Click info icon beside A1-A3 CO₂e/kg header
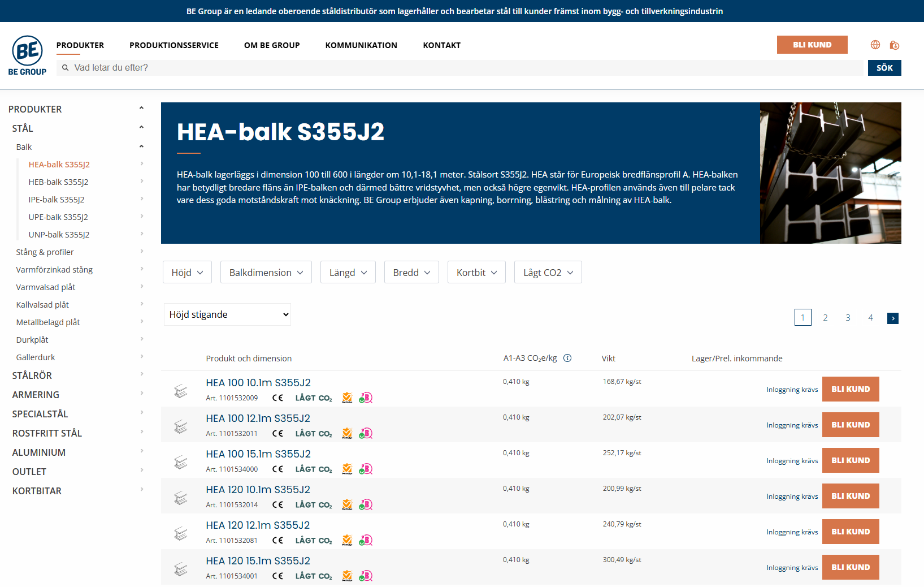 (x=567, y=358)
